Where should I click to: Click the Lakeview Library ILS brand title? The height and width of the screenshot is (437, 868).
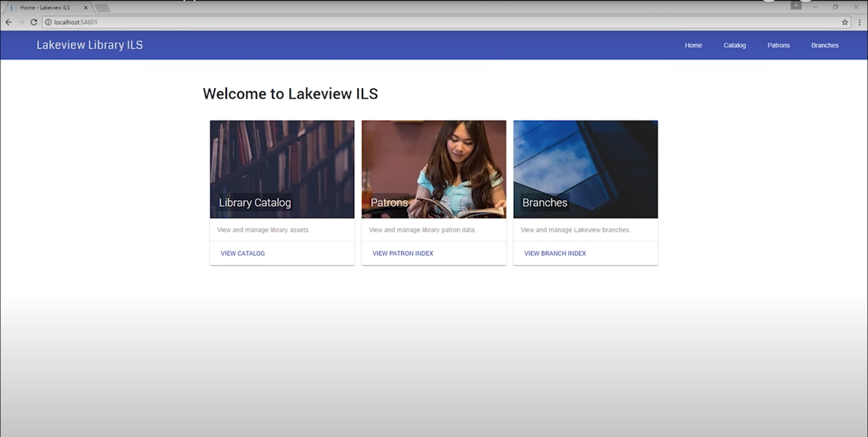(x=90, y=45)
